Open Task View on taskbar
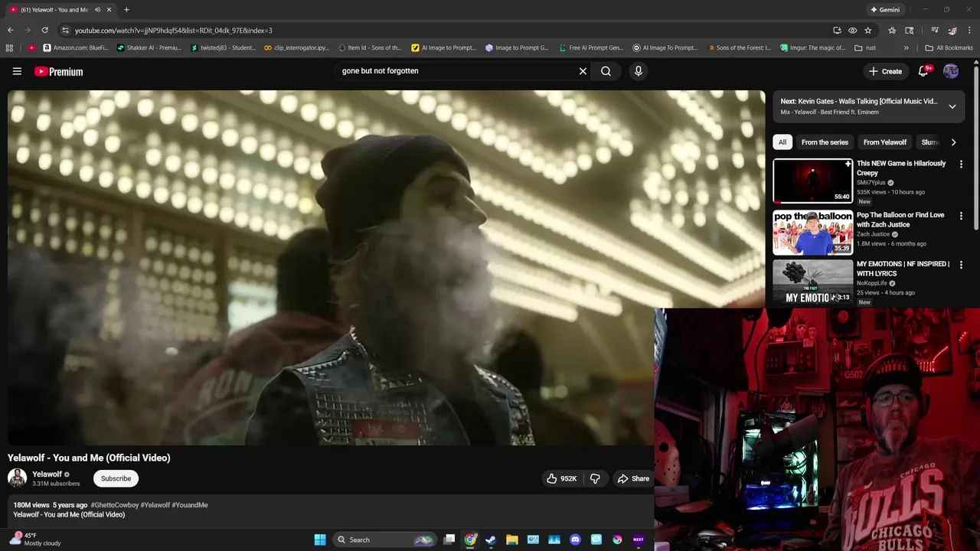 click(x=449, y=540)
